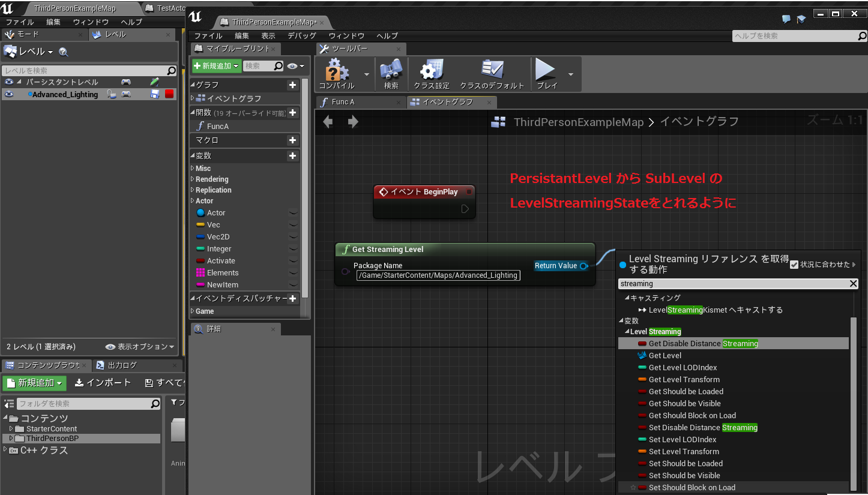868x495 pixels.
Task: Toggle visibility eye for パーシスタントレベル
Action: pos(9,82)
